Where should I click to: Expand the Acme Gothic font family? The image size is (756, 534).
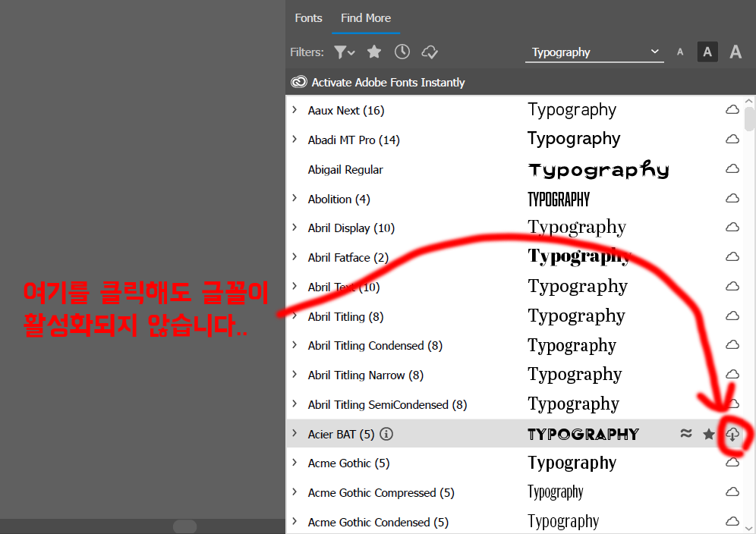click(295, 463)
